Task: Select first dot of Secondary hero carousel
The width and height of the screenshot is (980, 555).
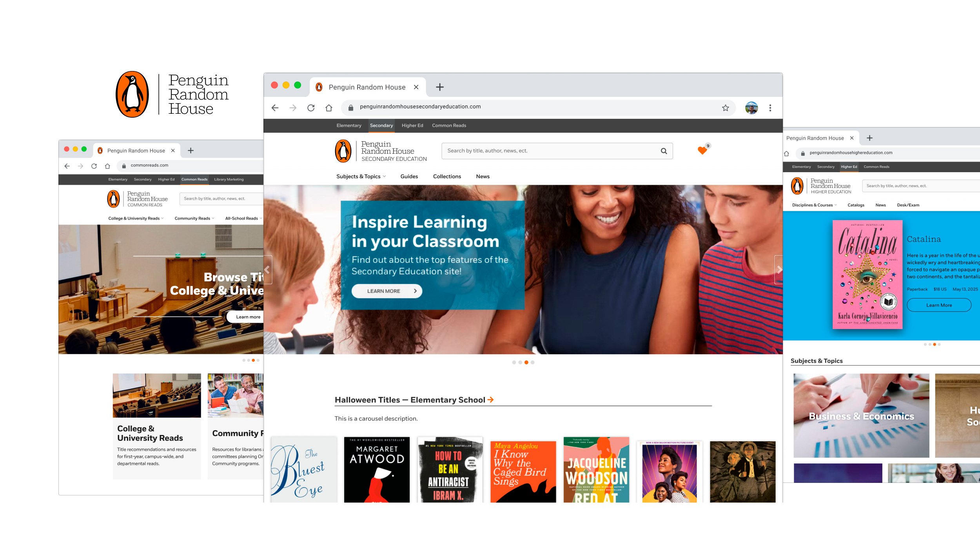Action: point(514,362)
